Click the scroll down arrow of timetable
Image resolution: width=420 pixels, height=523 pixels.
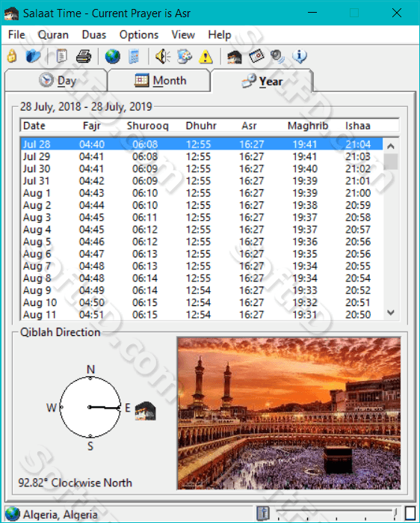pos(391,313)
